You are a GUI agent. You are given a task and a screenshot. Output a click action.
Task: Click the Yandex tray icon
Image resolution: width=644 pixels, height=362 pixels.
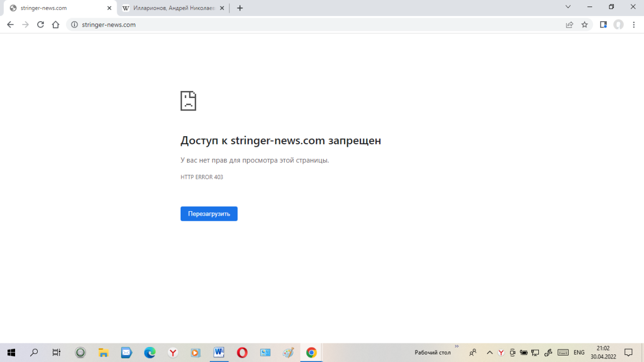501,352
